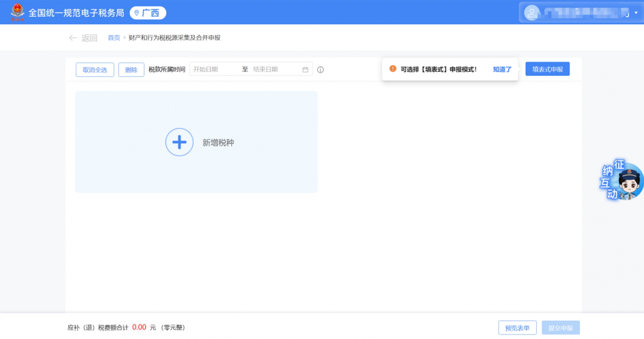The width and height of the screenshot is (644, 339).
Task: Open the 广西 region selector
Action: 148,13
